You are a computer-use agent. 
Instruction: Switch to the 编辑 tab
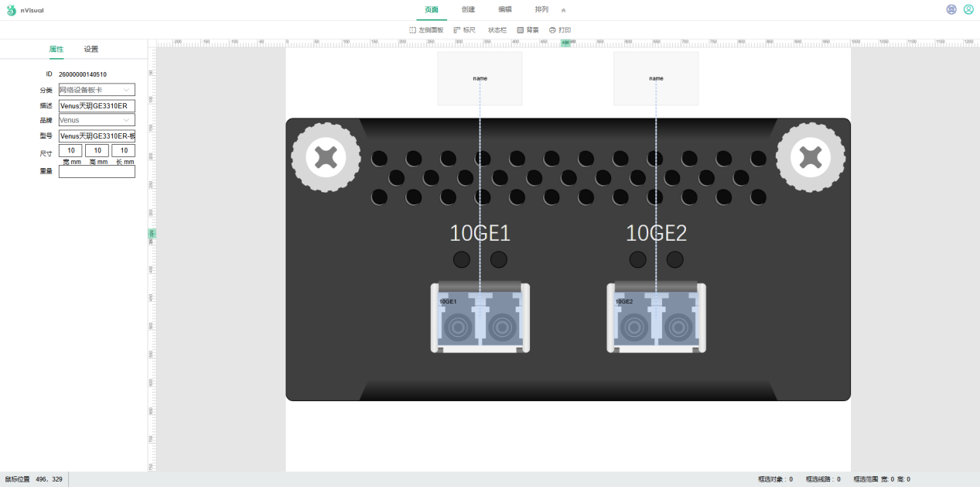point(505,10)
